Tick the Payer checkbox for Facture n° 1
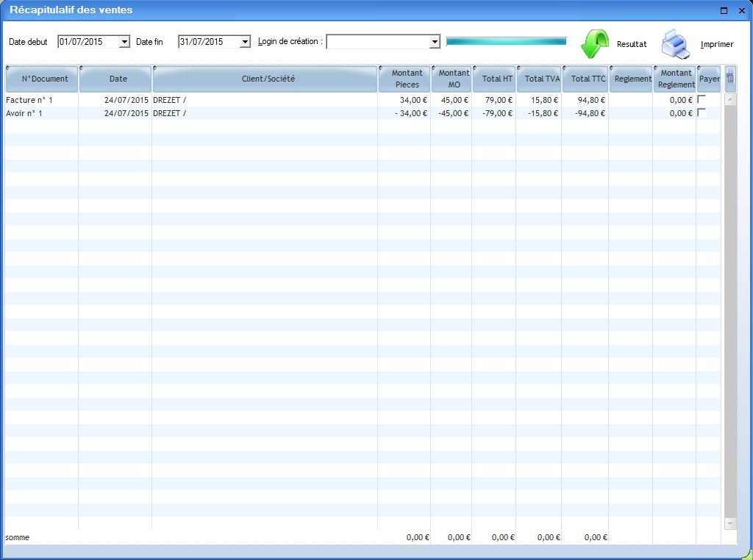753x560 pixels. click(702, 99)
